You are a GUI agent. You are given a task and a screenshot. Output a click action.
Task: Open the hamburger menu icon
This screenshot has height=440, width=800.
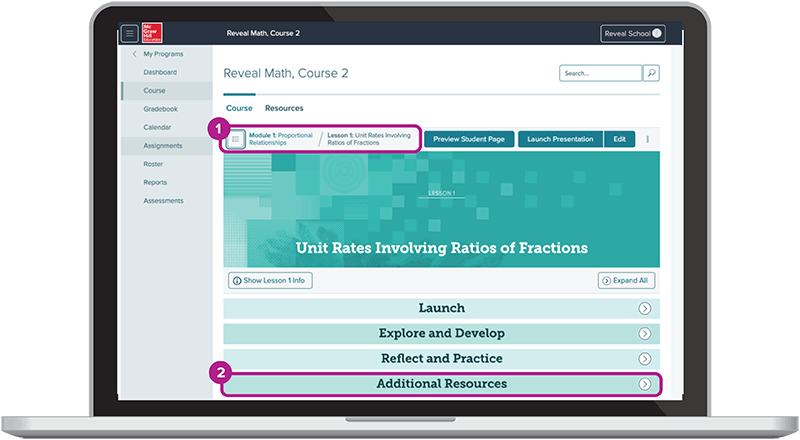click(130, 34)
